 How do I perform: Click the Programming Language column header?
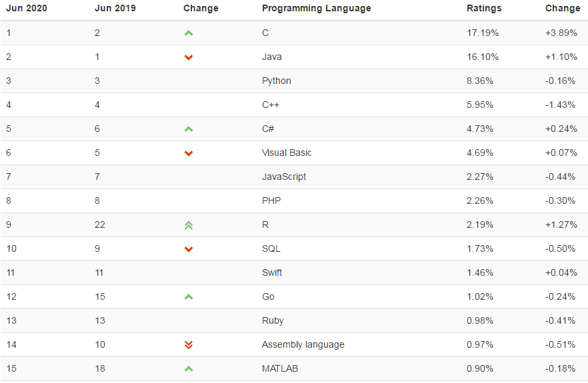click(x=317, y=9)
